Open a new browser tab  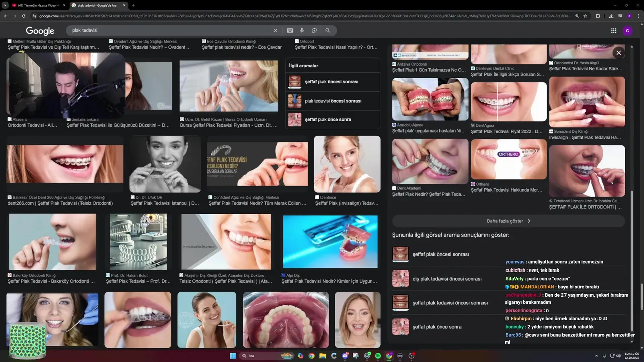pyautogui.click(x=133, y=5)
